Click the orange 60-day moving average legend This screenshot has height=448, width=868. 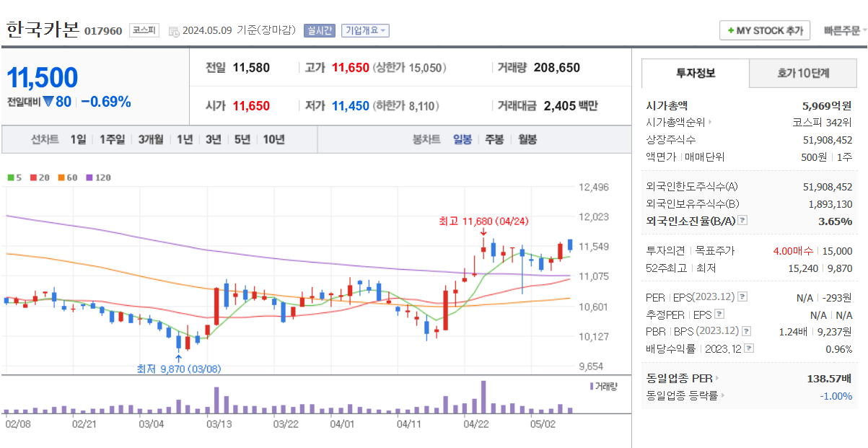coord(68,177)
